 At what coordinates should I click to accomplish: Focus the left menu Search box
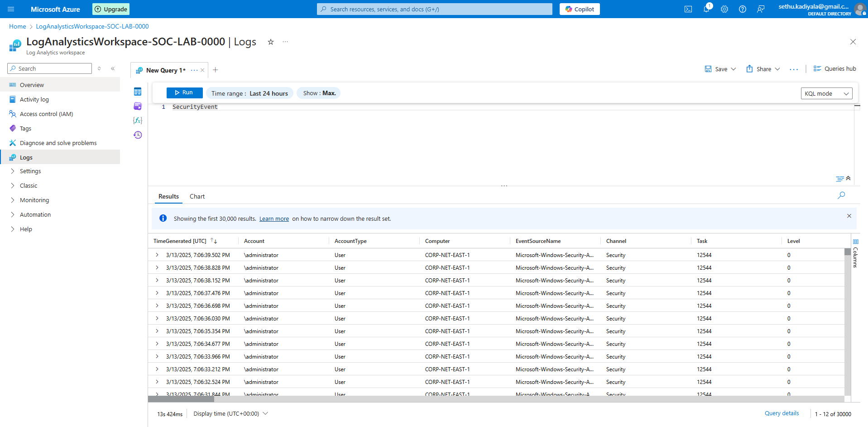(x=50, y=68)
